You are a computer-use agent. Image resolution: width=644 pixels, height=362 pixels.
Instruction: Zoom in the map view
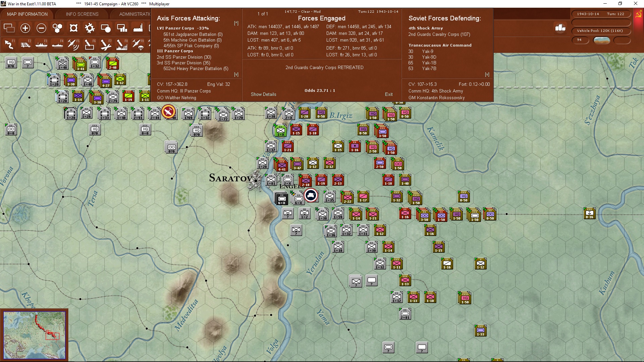pos(25,28)
